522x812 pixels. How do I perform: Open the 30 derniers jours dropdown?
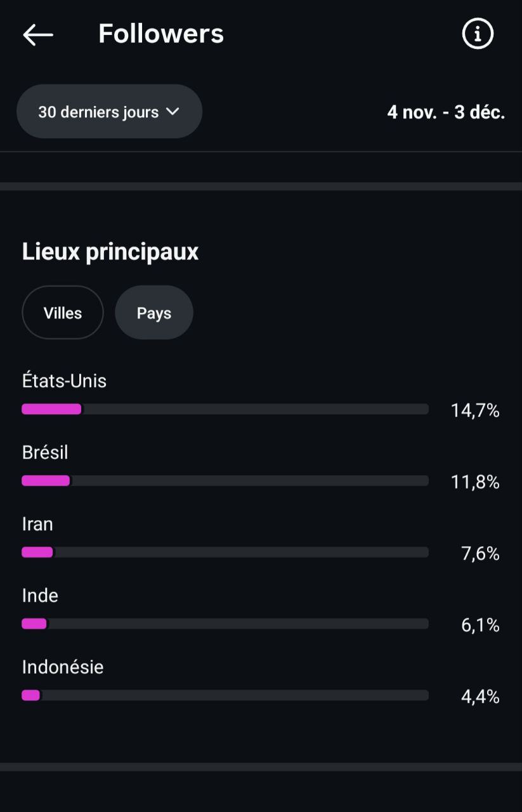click(109, 112)
